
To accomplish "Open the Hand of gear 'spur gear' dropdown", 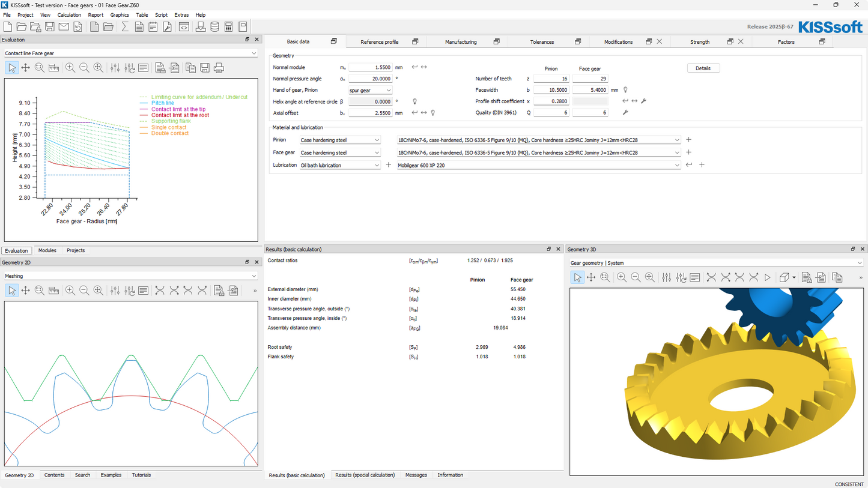I will click(371, 90).
